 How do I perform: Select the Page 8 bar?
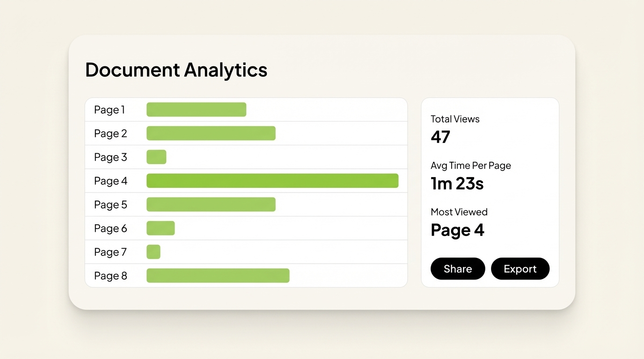point(218,275)
